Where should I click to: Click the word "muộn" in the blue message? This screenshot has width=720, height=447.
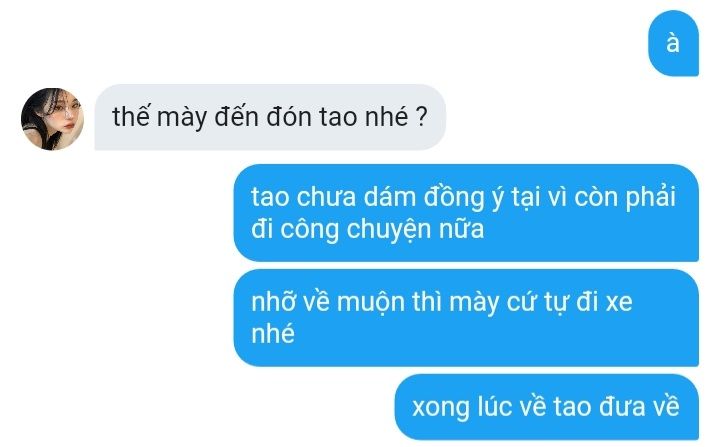[371, 303]
